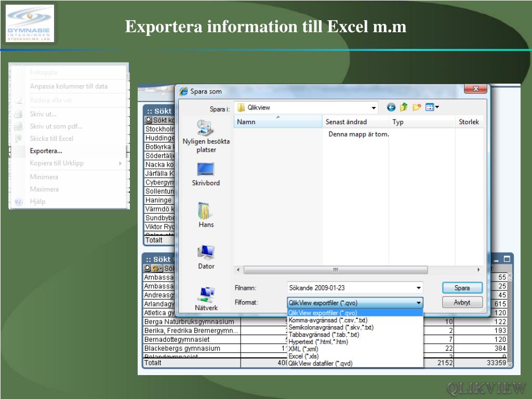Go up one folder level icon
This screenshot has width=532, height=399.
point(403,108)
